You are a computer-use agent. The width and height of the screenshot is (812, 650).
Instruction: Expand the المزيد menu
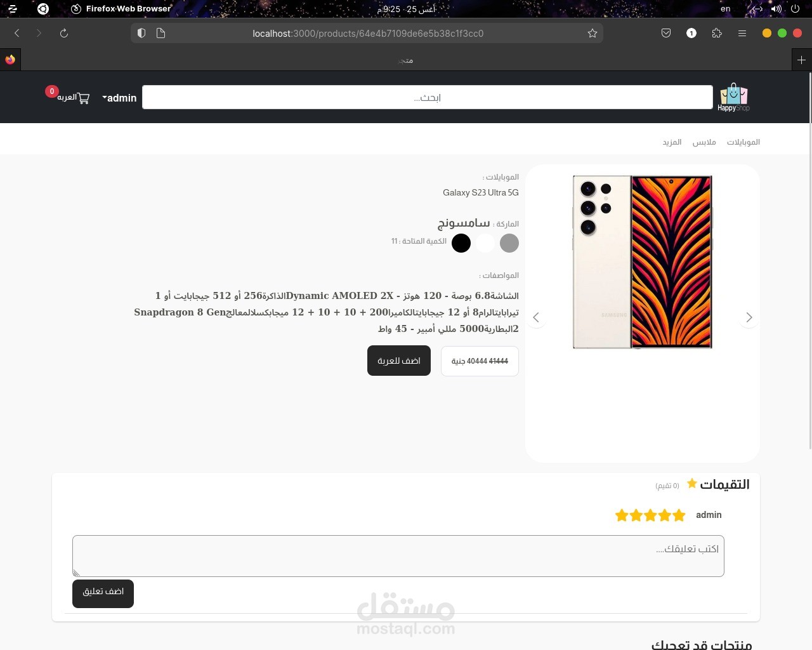(672, 142)
